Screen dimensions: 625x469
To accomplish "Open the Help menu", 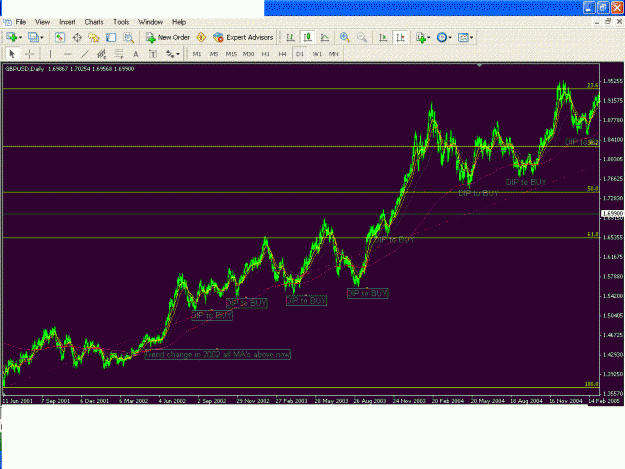I will (x=179, y=22).
